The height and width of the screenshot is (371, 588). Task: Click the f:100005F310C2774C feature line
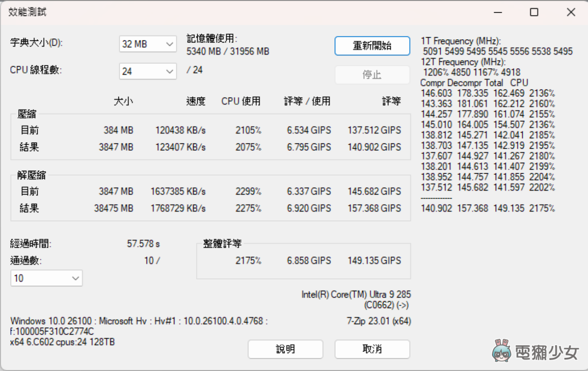click(52, 331)
